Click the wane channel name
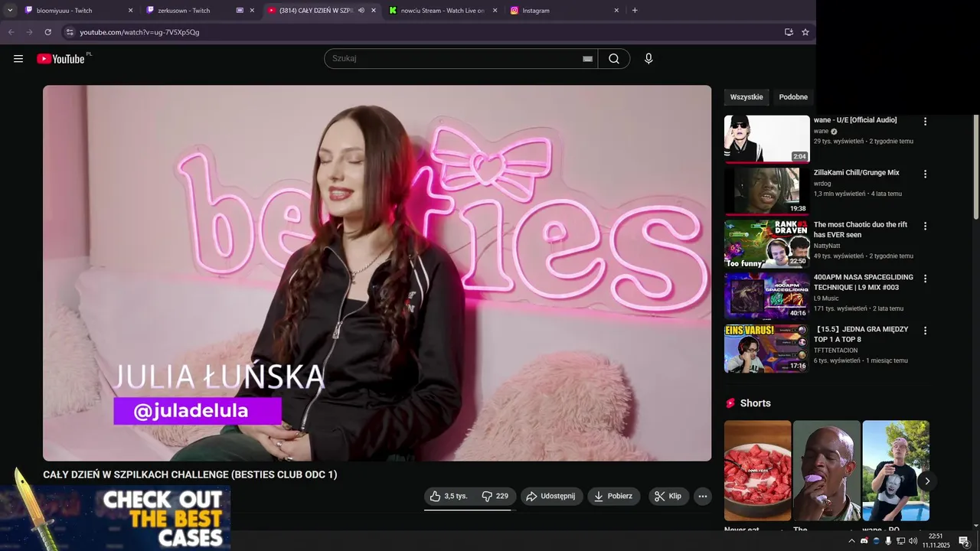Viewport: 980px width, 551px height. (x=821, y=132)
